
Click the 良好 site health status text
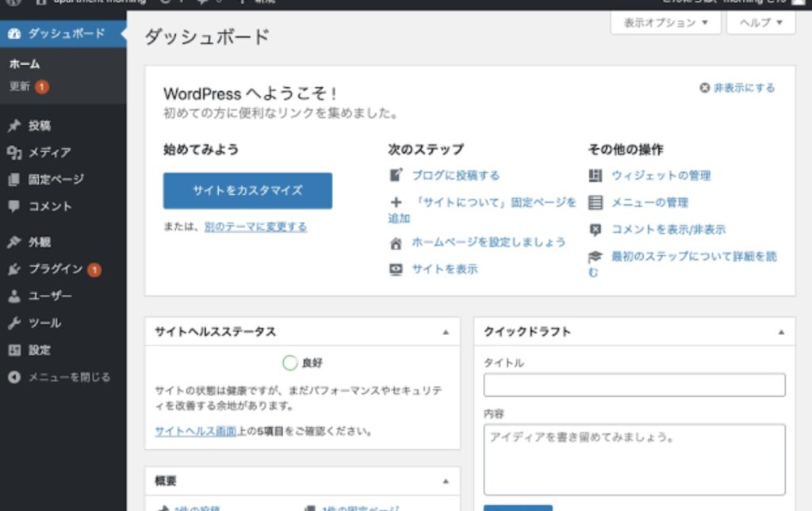point(312,363)
